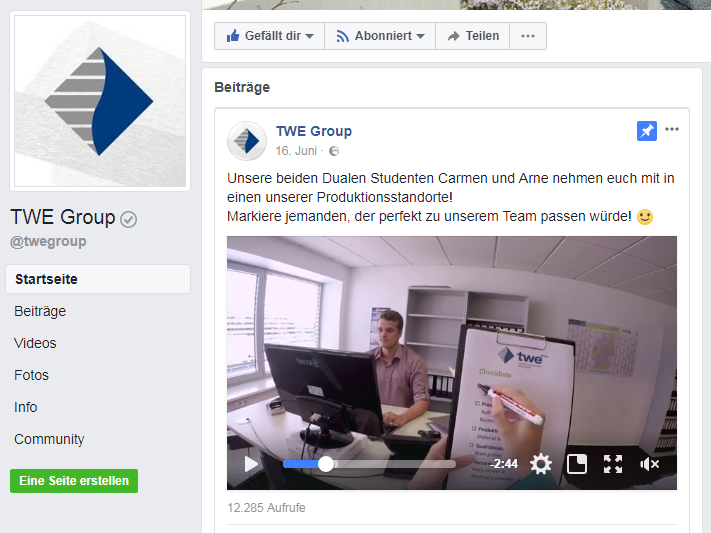The image size is (711, 533).
Task: Click the video progress slider handle
Action: click(x=326, y=464)
